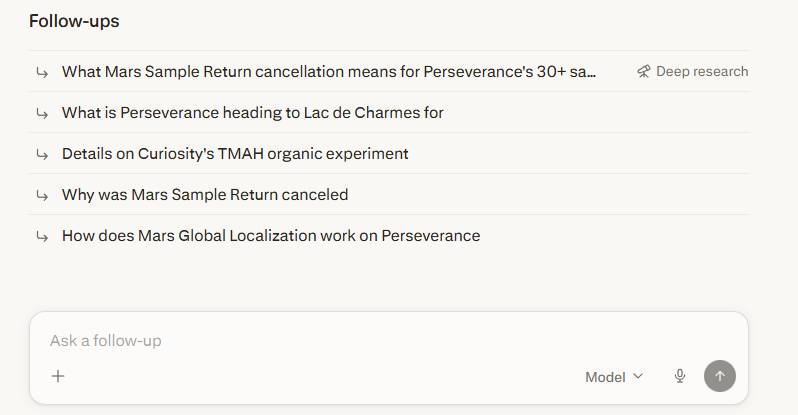Click arrow icon beside Curiosity's TMAH experiment
The image size is (798, 415).
42,154
